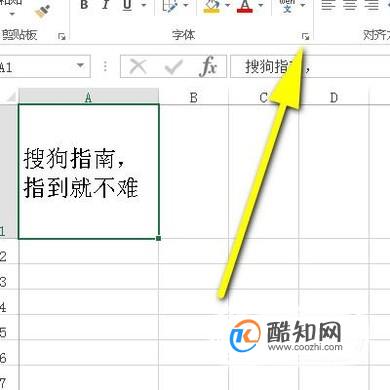Align text left

(x=328, y=5)
